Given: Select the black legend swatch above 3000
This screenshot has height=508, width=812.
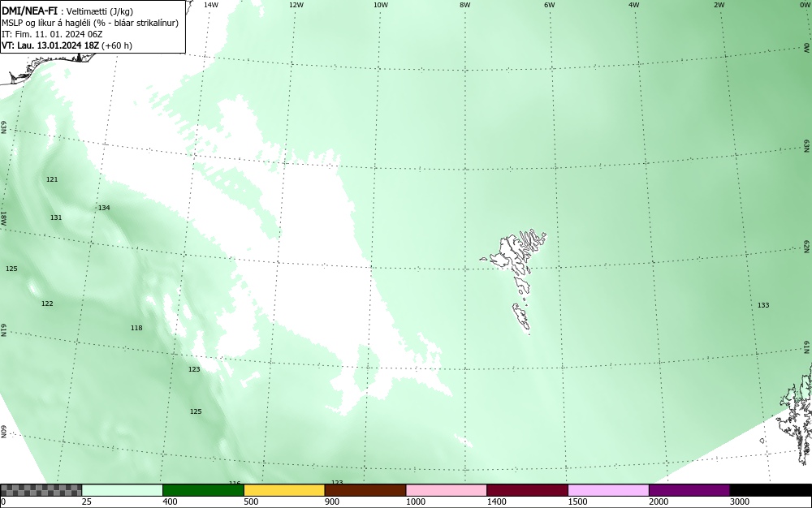Looking at the screenshot, I should pos(771,490).
